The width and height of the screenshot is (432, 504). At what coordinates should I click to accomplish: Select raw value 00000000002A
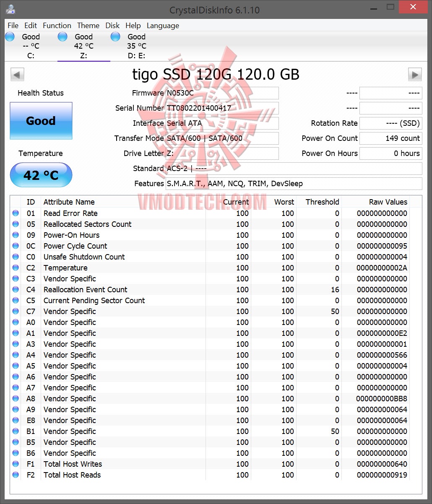[x=382, y=268]
